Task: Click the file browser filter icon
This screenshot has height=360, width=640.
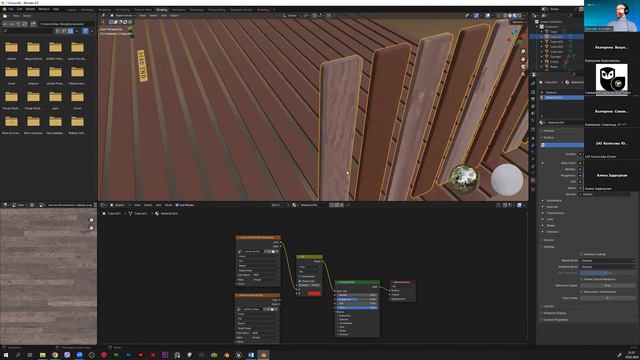Action: 85,31
